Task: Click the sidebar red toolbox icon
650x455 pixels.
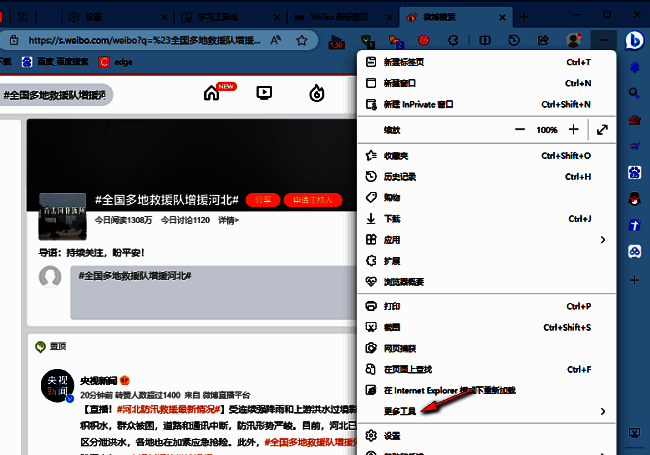Action: pos(633,119)
